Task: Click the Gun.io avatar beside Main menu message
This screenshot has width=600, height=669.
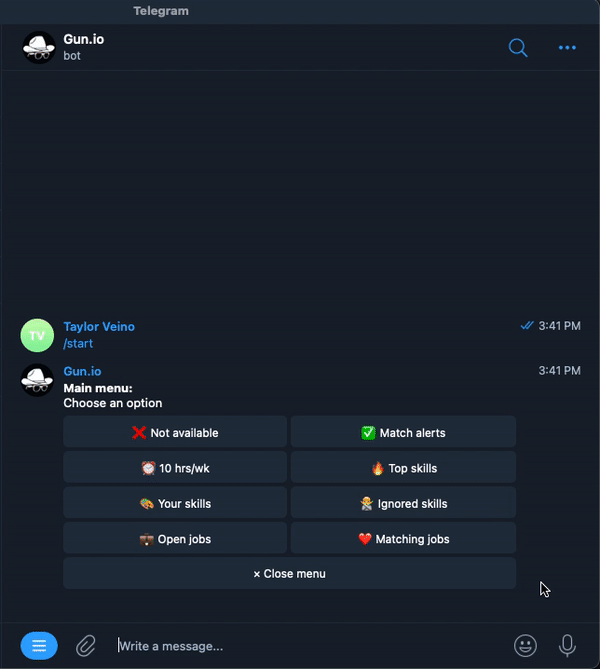Action: click(37, 380)
